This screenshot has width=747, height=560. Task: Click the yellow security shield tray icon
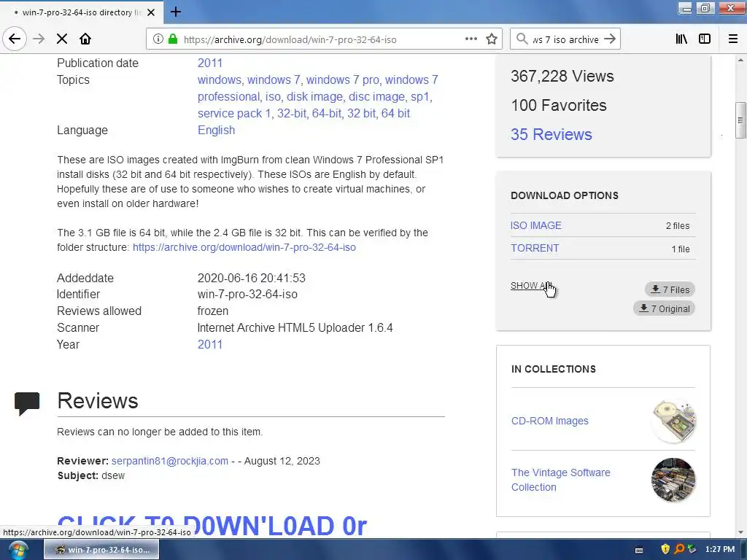[665, 549]
